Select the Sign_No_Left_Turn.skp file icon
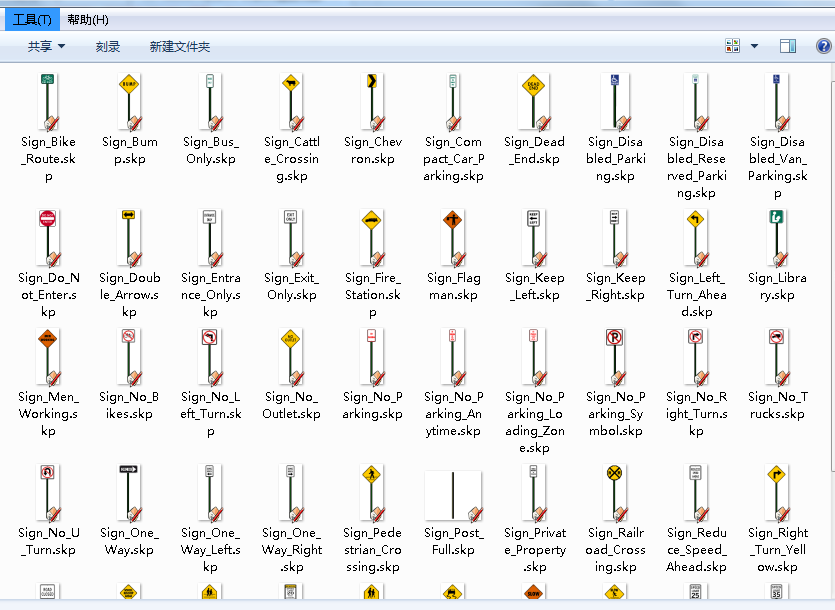 210,357
